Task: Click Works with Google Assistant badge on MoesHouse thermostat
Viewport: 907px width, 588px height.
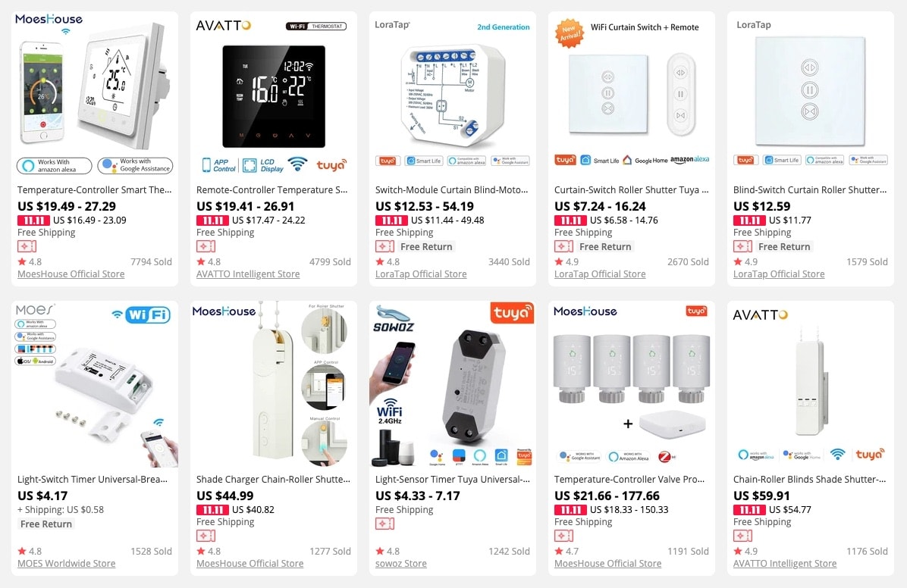Action: click(135, 166)
